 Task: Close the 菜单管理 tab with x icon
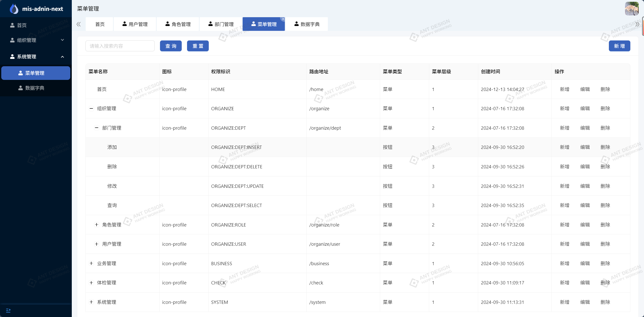point(283,19)
